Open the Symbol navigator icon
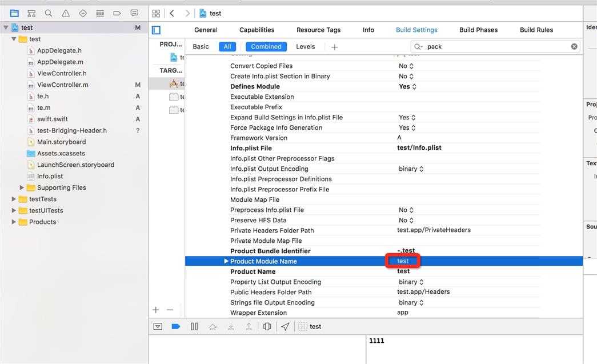This screenshot has width=597, height=364. coord(31,13)
